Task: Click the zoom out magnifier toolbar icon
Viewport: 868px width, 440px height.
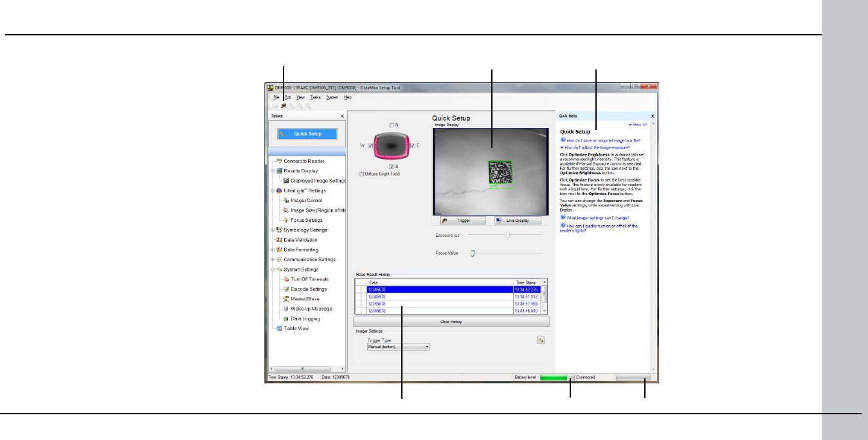Action: point(300,105)
